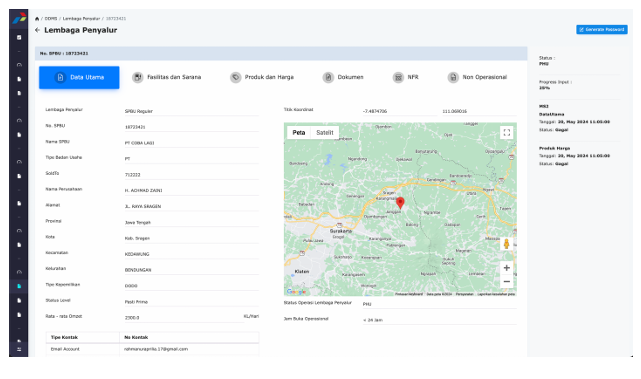Click the email address in the contact table
Image resolution: width=641 pixels, height=379 pixels.
coord(156,349)
